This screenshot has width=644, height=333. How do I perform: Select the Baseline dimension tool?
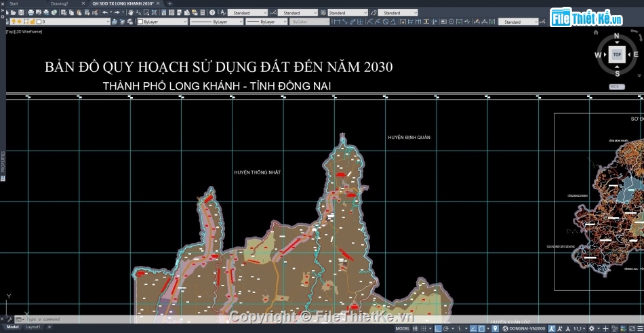pyautogui.click(x=410, y=22)
